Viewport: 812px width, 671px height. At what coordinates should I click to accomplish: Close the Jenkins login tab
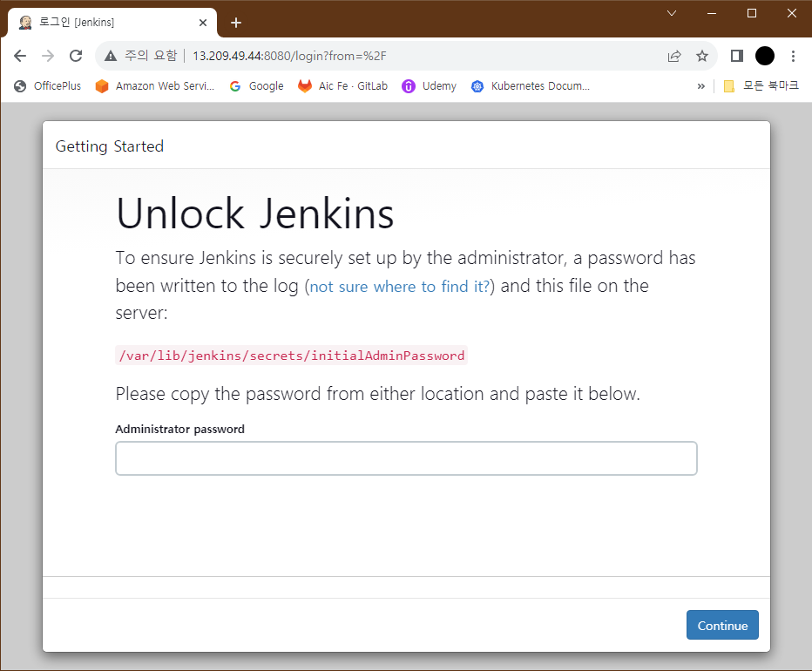coord(202,23)
